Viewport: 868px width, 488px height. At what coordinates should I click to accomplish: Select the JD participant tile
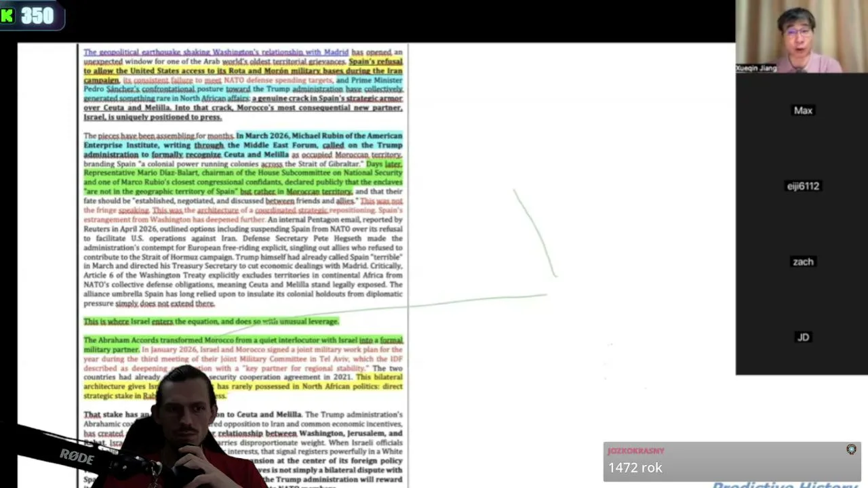click(802, 337)
